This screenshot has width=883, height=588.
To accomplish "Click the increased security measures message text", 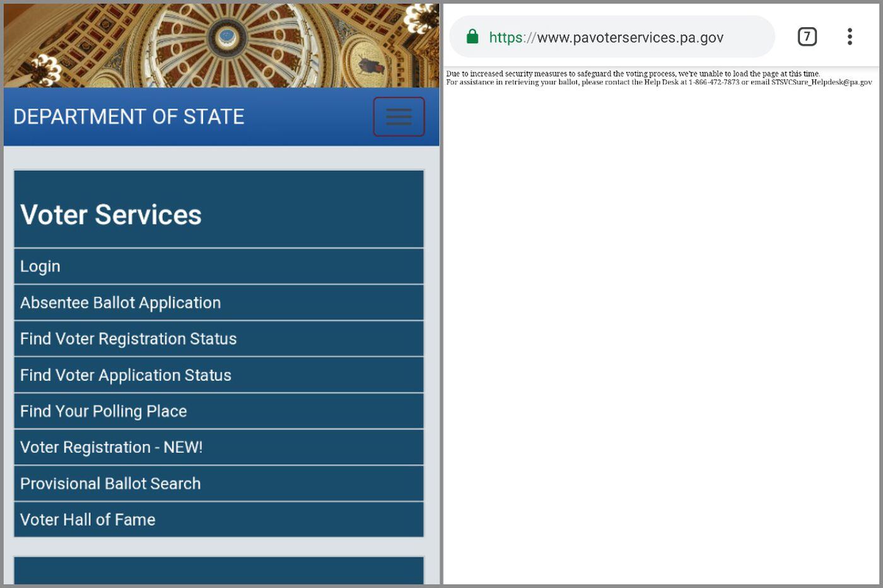I will tap(633, 74).
